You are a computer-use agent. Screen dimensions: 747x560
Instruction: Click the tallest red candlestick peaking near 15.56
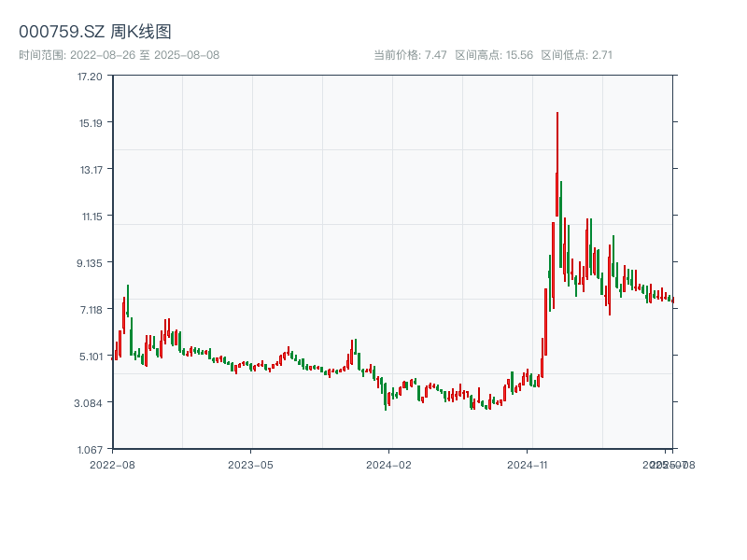(557, 164)
